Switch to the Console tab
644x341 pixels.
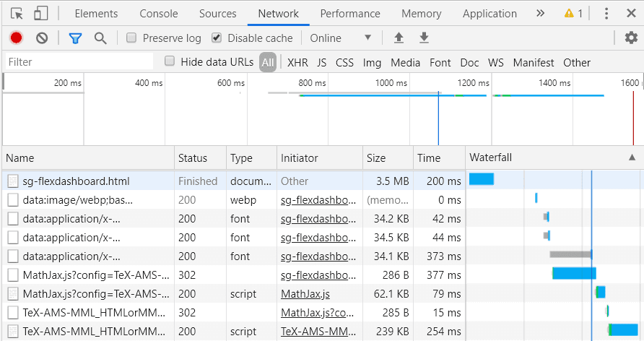(159, 14)
